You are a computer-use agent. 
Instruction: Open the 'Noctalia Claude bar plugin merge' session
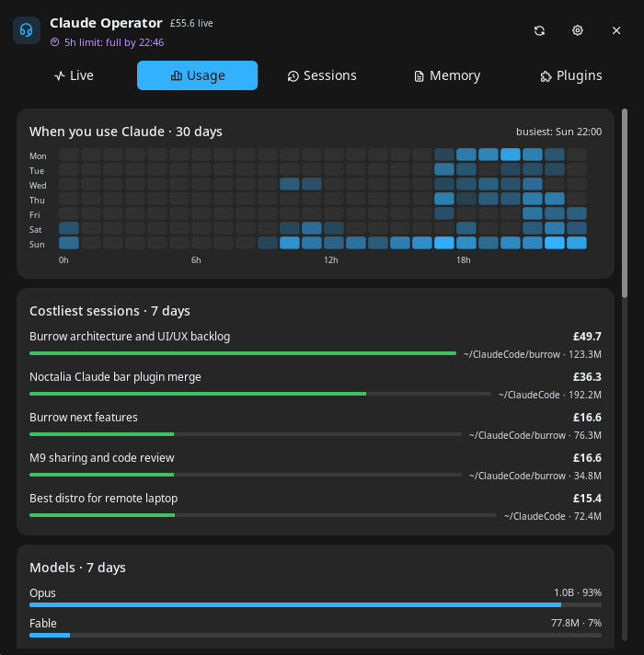pos(115,377)
